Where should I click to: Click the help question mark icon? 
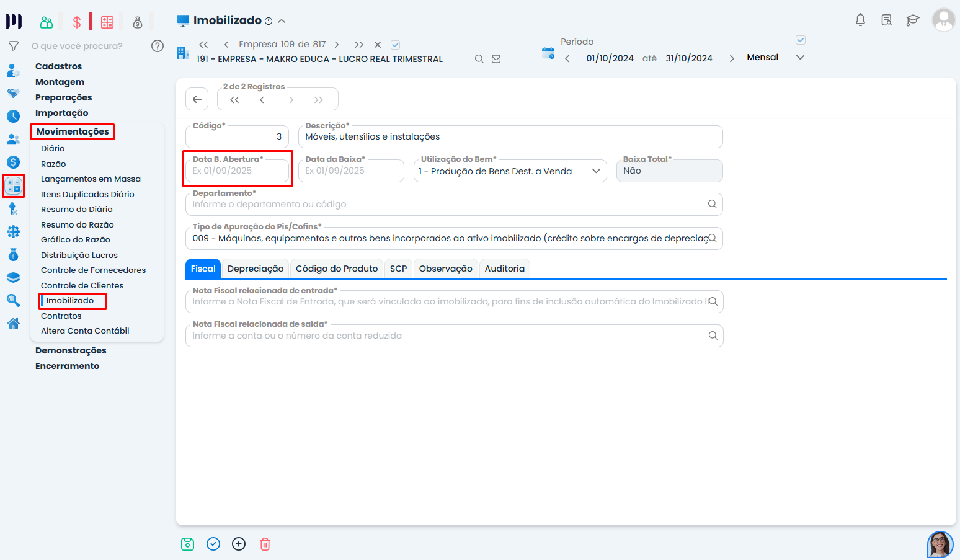[158, 46]
